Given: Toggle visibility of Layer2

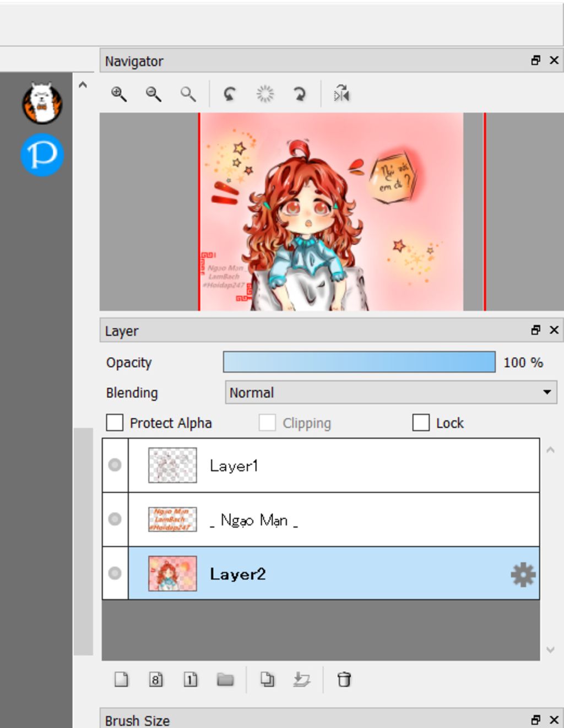Looking at the screenshot, I should (115, 573).
